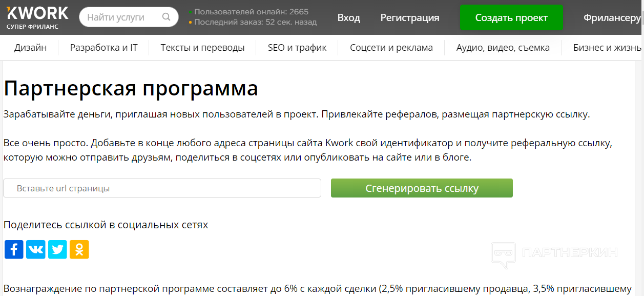Focus the 'Найти услуги' search field
644x296 pixels.
point(129,17)
